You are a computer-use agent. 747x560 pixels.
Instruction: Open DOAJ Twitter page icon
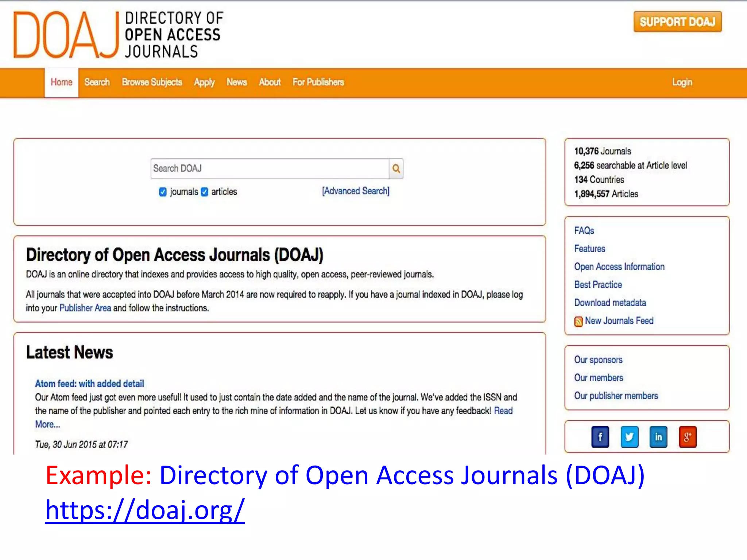click(x=629, y=436)
